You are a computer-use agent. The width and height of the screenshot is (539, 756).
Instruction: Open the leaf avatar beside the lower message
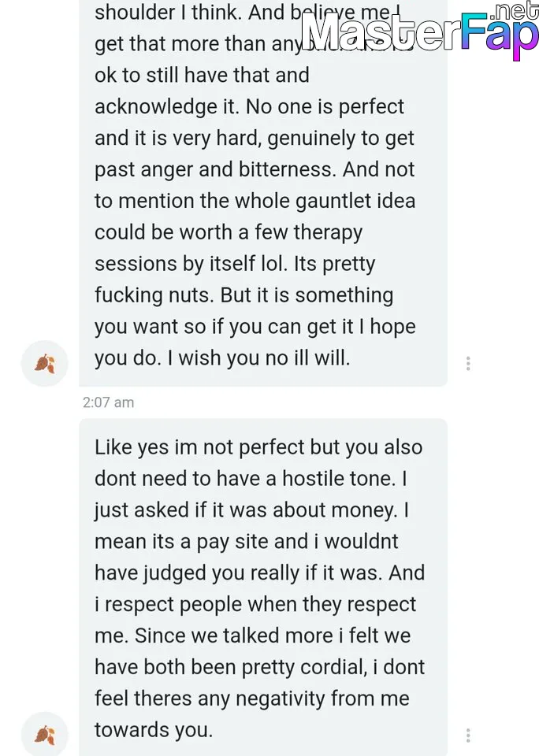[44, 735]
